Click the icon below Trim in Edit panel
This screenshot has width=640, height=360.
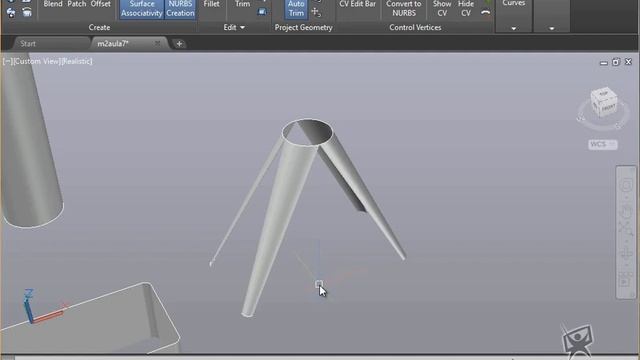[x=262, y=12]
